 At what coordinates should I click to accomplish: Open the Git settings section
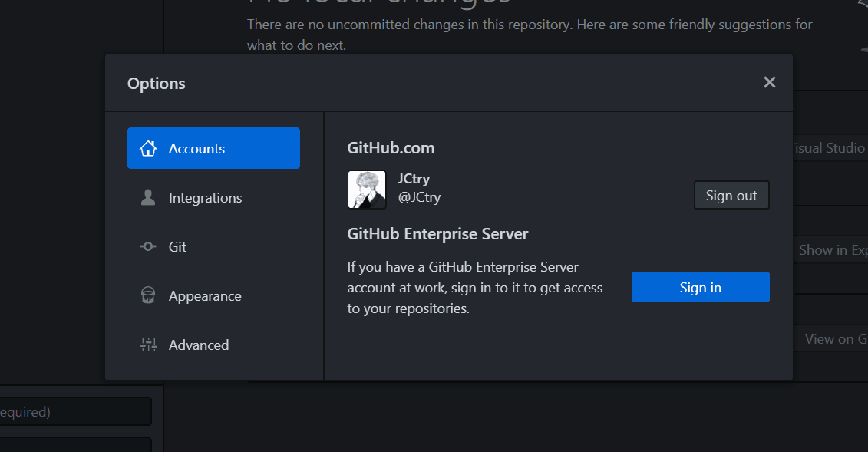178,246
